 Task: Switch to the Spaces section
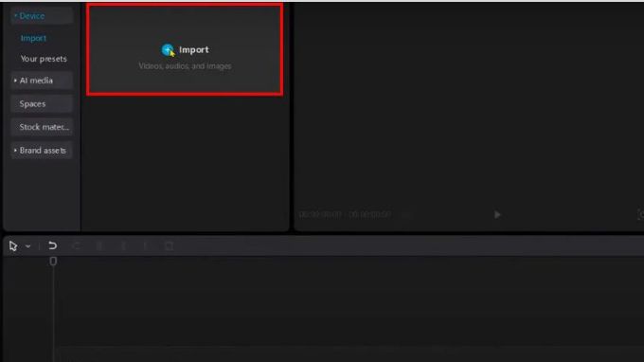pos(42,104)
